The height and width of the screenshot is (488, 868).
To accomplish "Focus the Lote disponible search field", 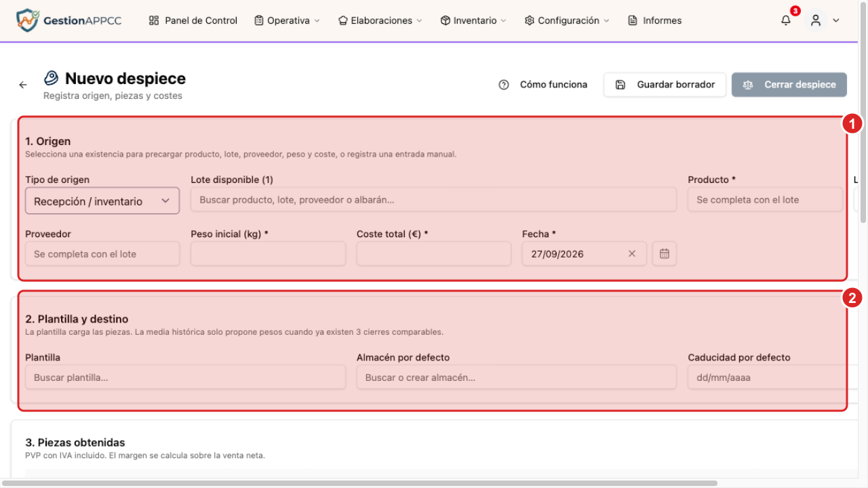I will click(x=434, y=200).
